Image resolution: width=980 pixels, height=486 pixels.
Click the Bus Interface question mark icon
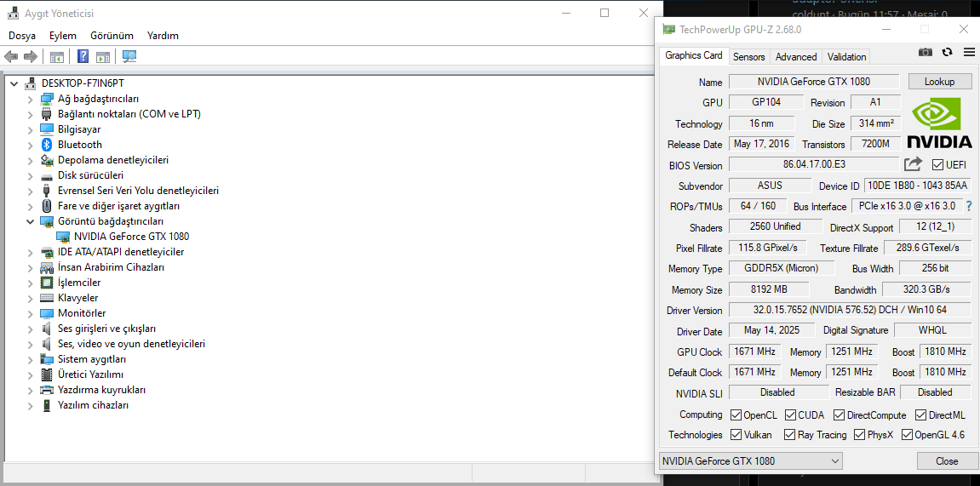[x=970, y=206]
